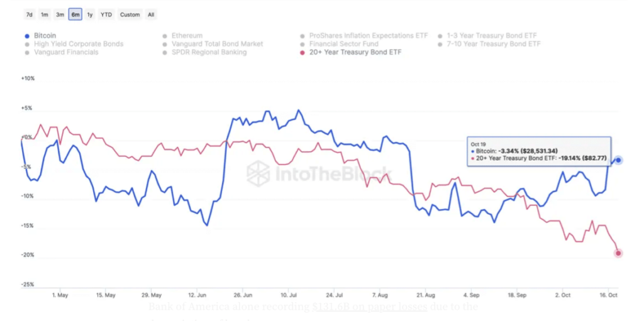Toggle 20+ Year Treasury Bond ETF legend

coord(355,52)
